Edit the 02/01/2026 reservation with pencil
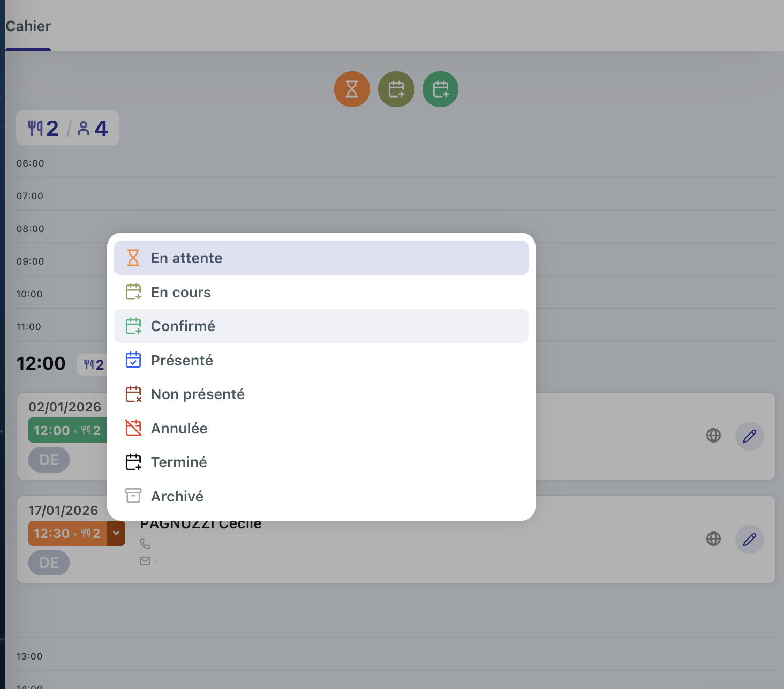Image resolution: width=784 pixels, height=689 pixels. click(749, 436)
